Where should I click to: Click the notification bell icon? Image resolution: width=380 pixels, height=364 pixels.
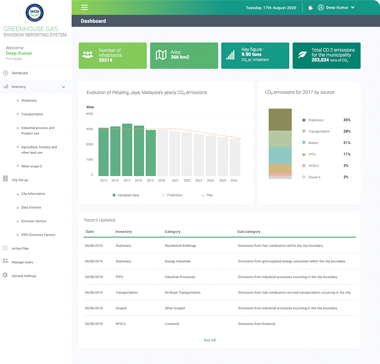tap(311, 8)
